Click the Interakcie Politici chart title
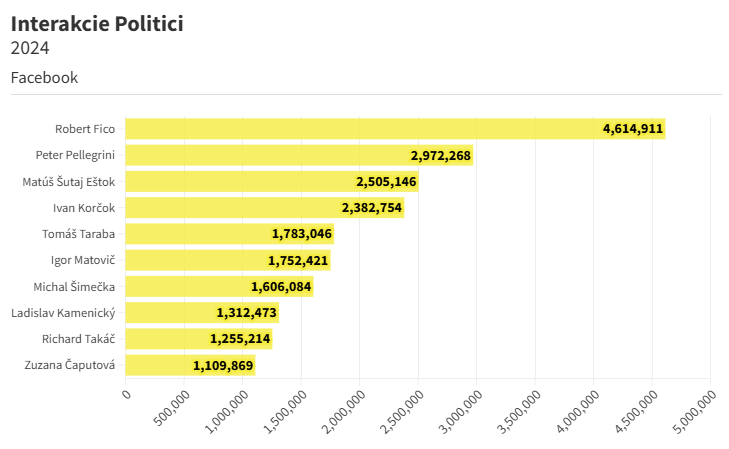The height and width of the screenshot is (449, 729). point(97,24)
